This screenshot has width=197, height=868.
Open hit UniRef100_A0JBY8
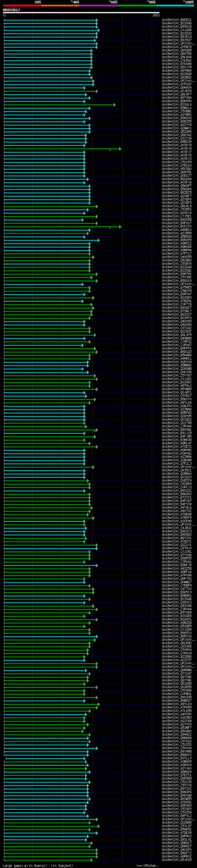(x=176, y=91)
